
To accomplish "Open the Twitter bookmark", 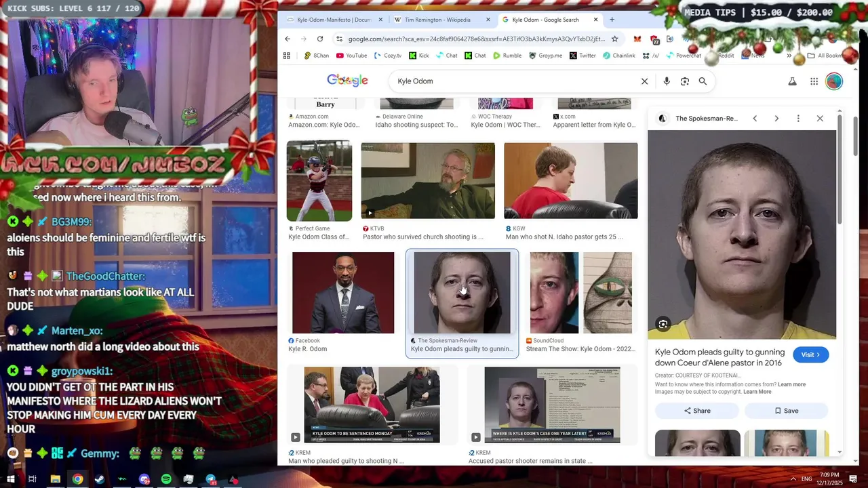I will pyautogui.click(x=583, y=56).
